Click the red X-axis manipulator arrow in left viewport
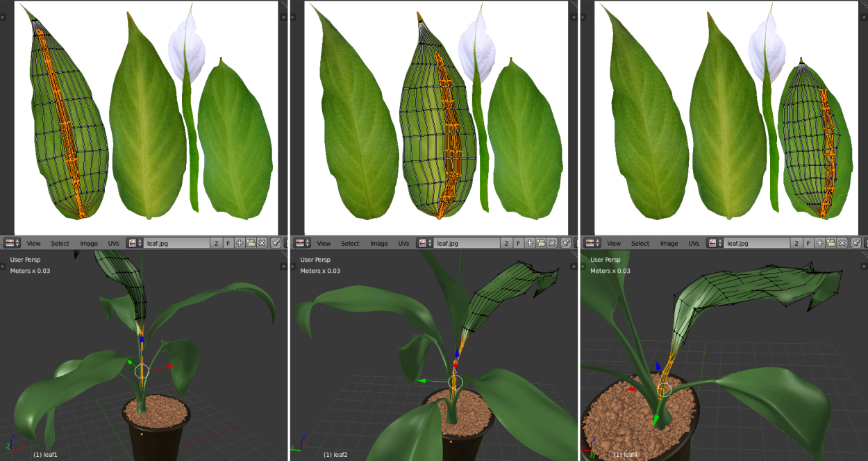Screen dimensions: 868x461 point(169,366)
